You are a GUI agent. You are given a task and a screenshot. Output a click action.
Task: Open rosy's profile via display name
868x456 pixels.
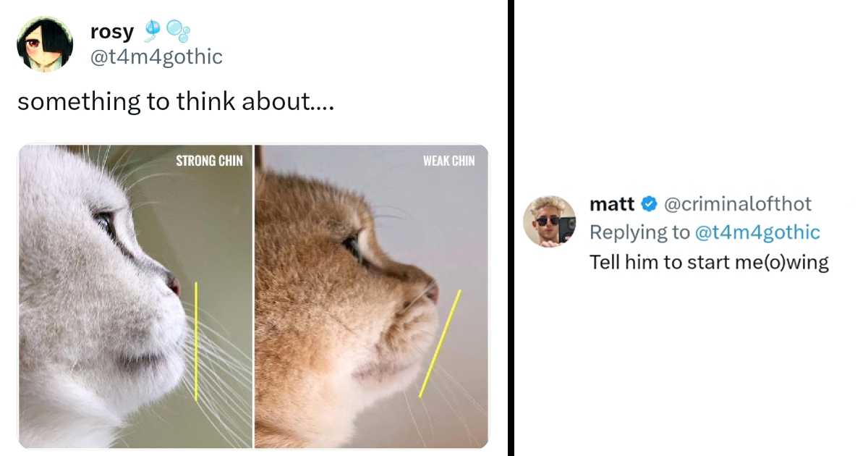pos(112,32)
